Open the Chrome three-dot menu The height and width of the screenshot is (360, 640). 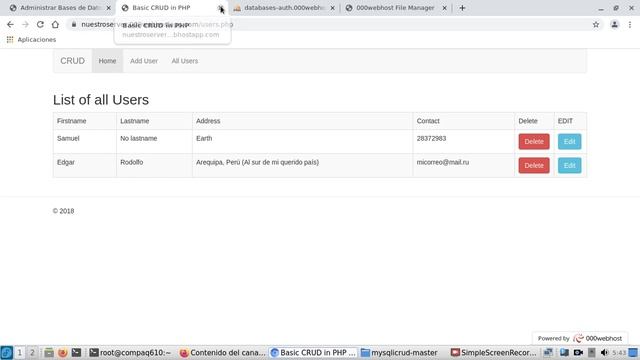[x=630, y=24]
